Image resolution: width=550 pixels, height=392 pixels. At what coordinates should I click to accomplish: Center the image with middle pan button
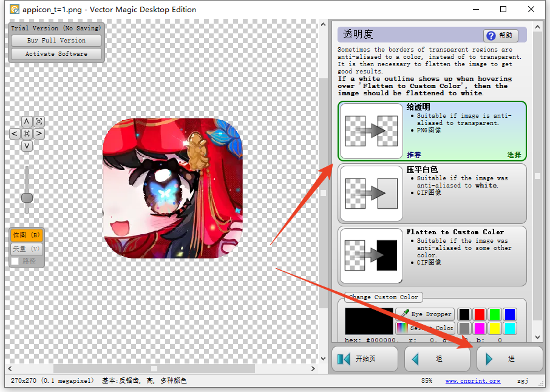point(27,133)
